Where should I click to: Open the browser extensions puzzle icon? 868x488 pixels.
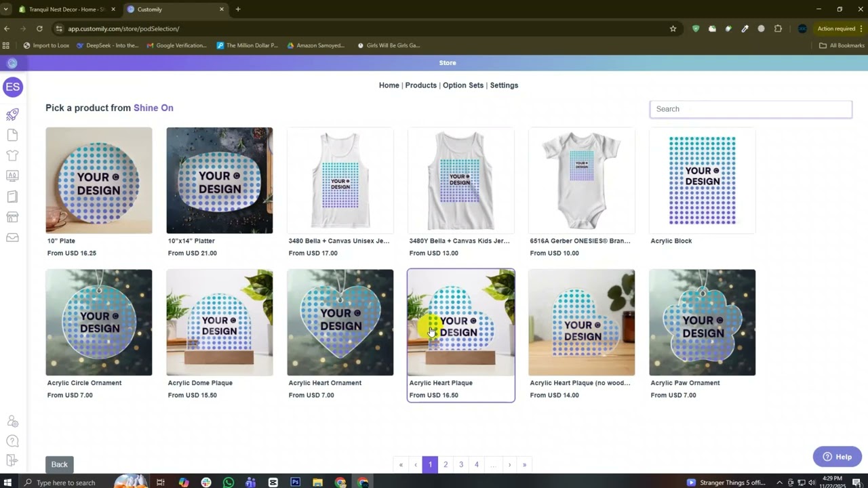click(x=778, y=28)
